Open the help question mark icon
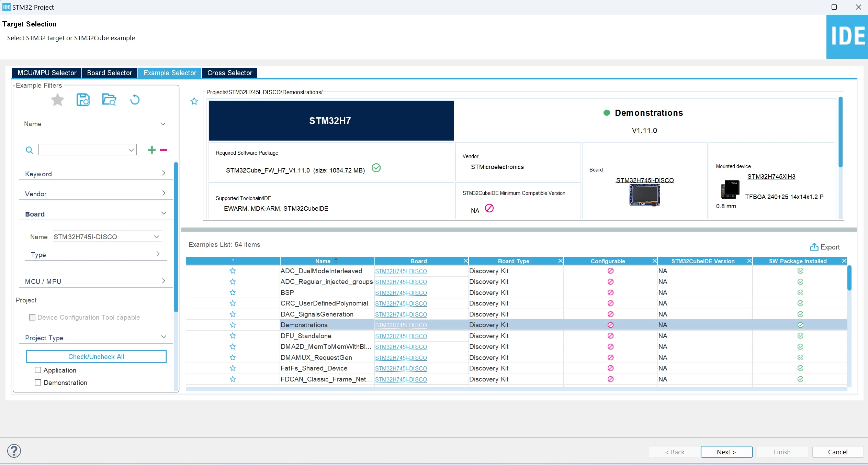 click(x=14, y=451)
